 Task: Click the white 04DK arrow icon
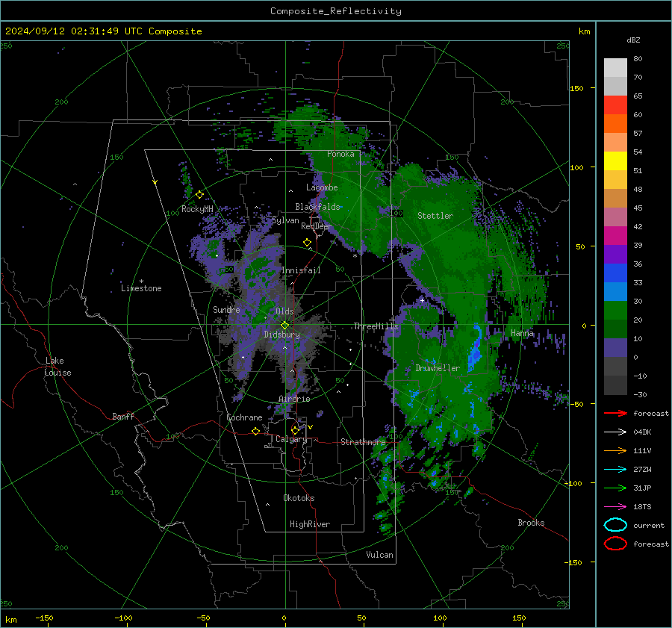coord(615,432)
